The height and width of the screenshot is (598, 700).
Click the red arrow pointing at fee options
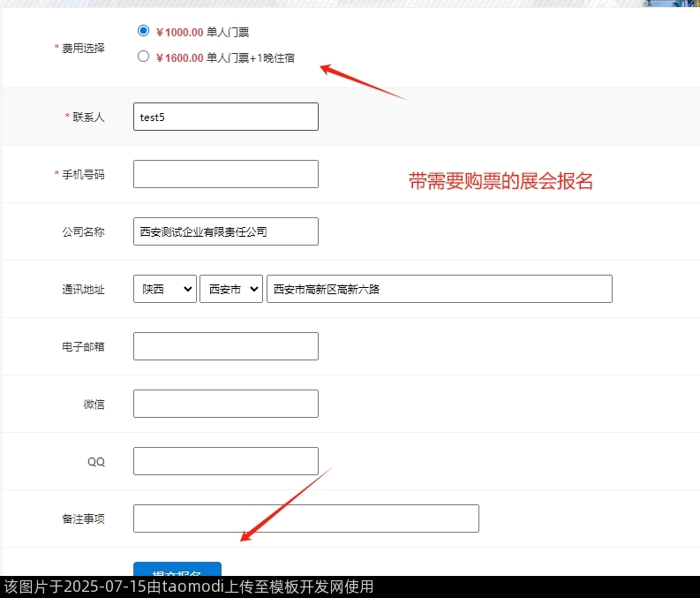click(x=362, y=81)
